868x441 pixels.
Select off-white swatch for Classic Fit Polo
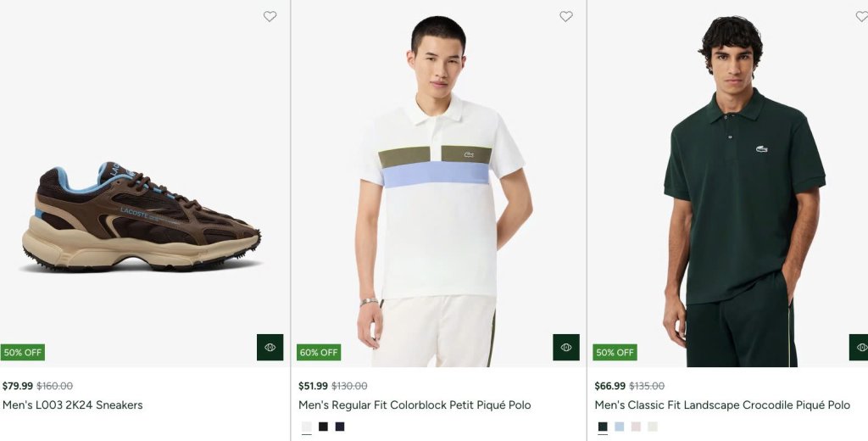[653, 427]
